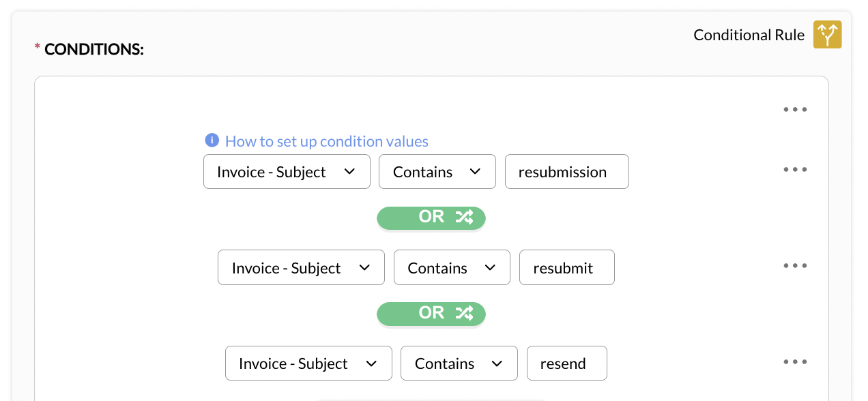The width and height of the screenshot is (868, 401).
Task: Open the ellipsis menu for the resubmission condition
Action: 795,169
